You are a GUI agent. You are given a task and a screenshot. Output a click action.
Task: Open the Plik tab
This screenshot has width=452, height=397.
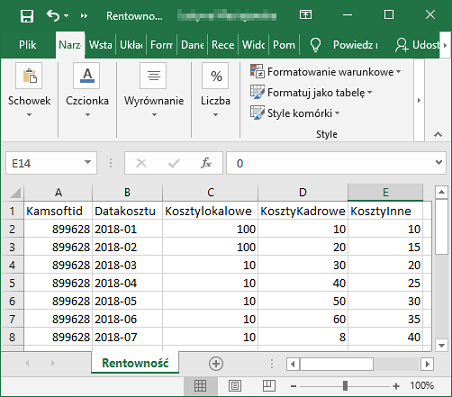(x=27, y=45)
